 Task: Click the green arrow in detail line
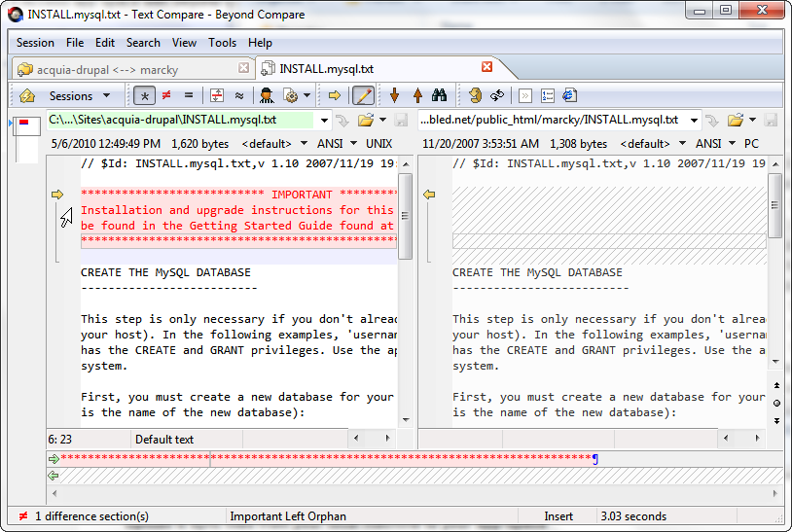pos(54,459)
